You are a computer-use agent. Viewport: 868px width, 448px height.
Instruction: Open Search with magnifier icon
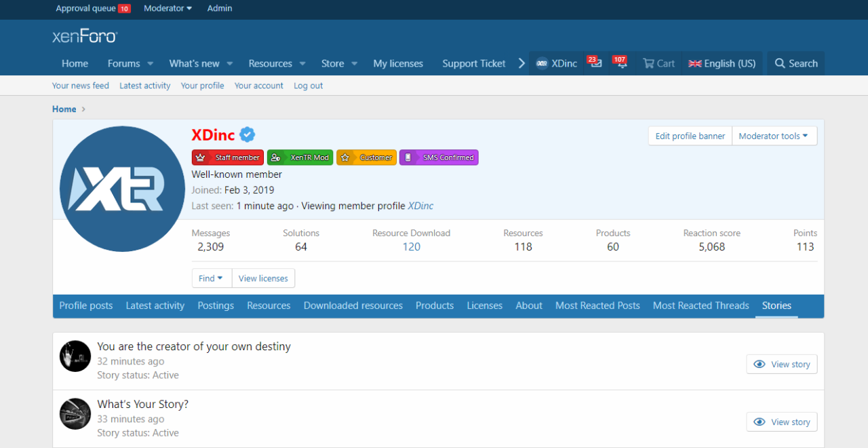pos(796,63)
